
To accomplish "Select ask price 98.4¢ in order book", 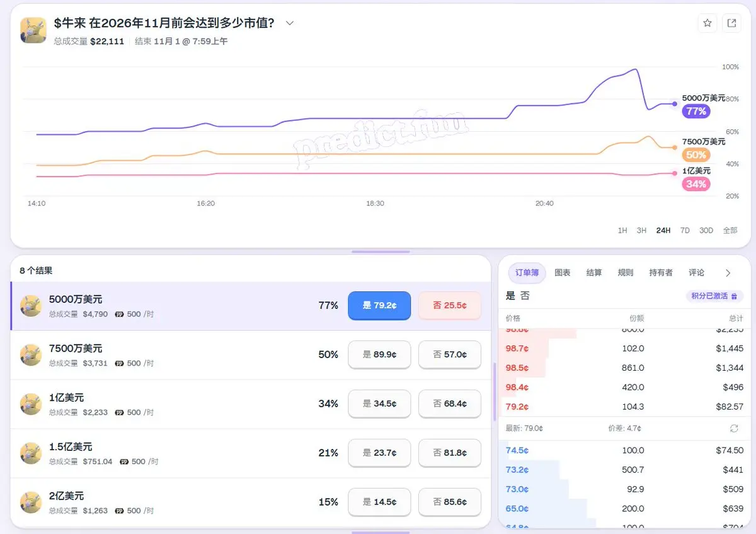I will 517,388.
